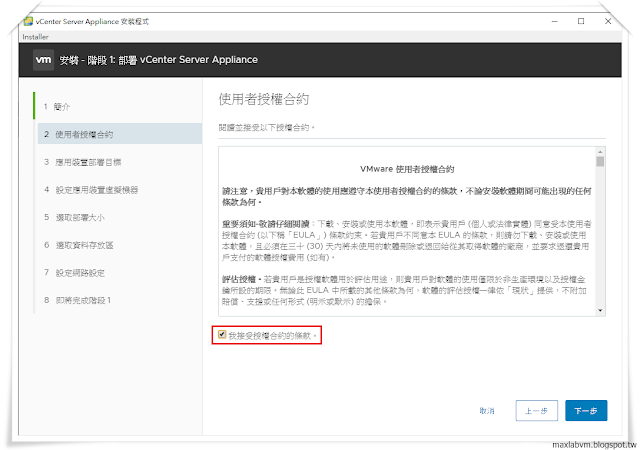This screenshot has height=450, width=640.
Task: Click the 取消 cancel link
Action: pos(487,411)
